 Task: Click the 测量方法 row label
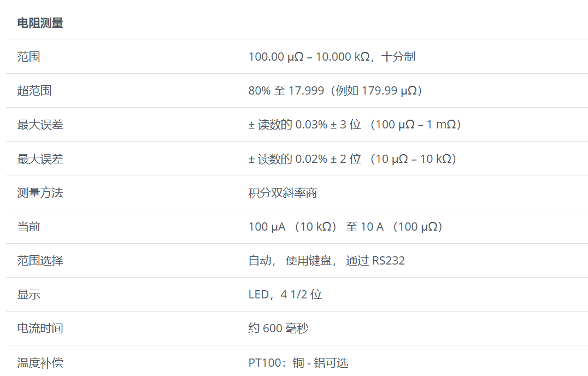(x=40, y=193)
